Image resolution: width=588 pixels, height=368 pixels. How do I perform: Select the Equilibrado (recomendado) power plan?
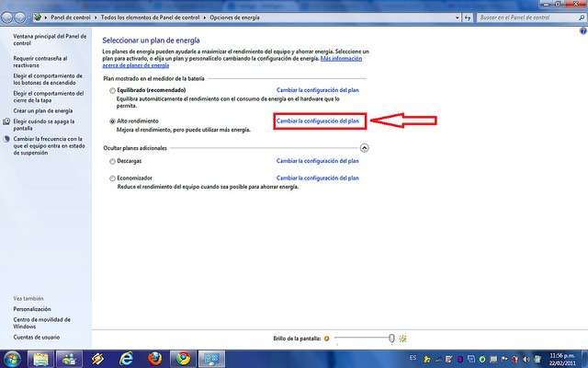point(112,91)
